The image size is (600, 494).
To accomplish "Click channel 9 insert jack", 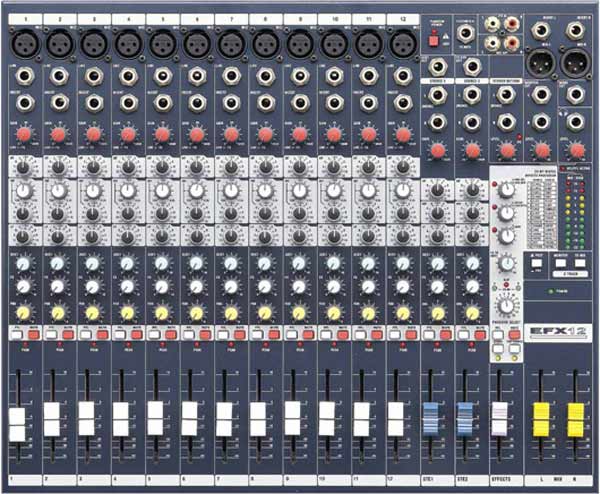I will coord(300,103).
